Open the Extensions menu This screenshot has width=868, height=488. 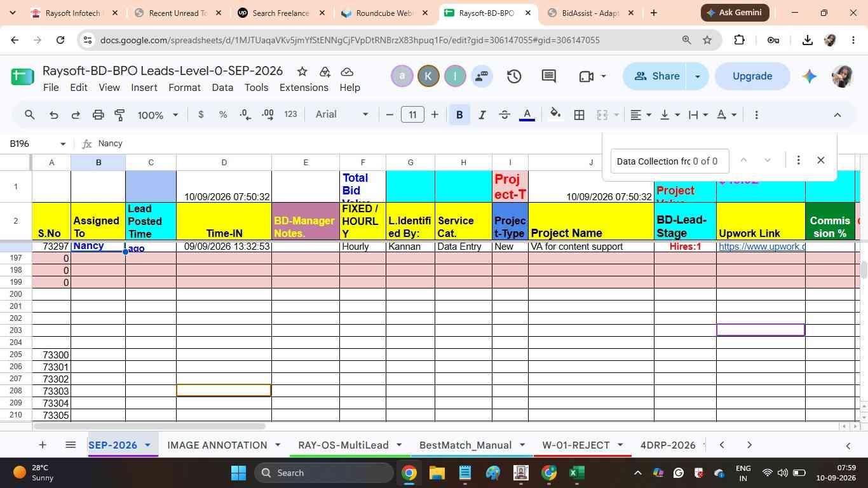tap(304, 88)
